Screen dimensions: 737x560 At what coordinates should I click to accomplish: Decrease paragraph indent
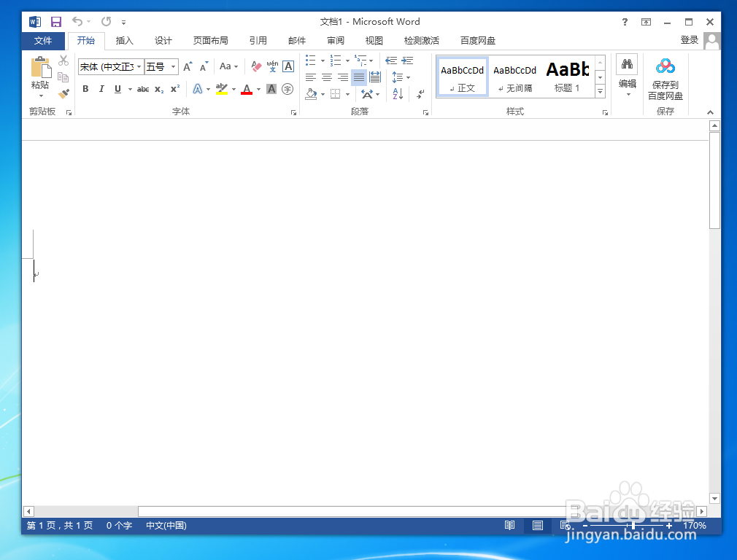click(x=391, y=61)
